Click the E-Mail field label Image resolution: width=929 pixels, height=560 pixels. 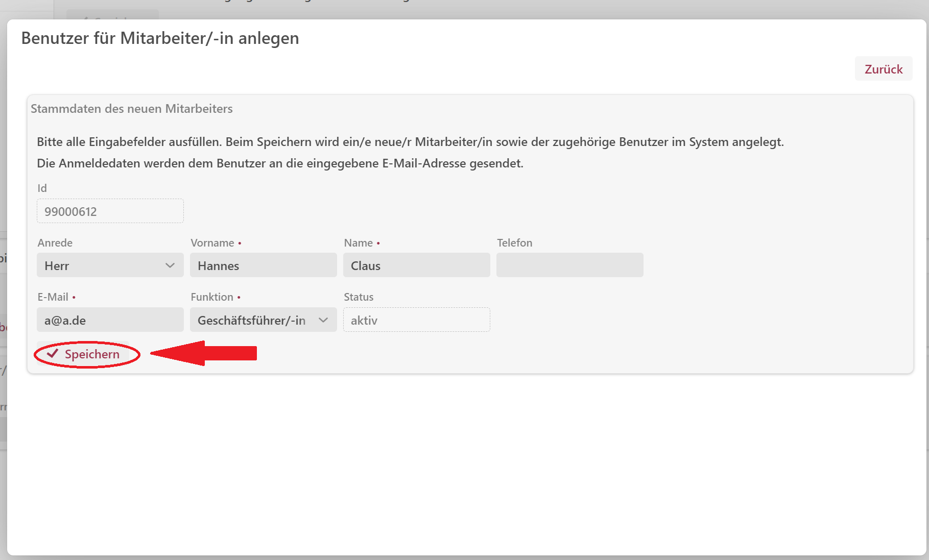[53, 297]
